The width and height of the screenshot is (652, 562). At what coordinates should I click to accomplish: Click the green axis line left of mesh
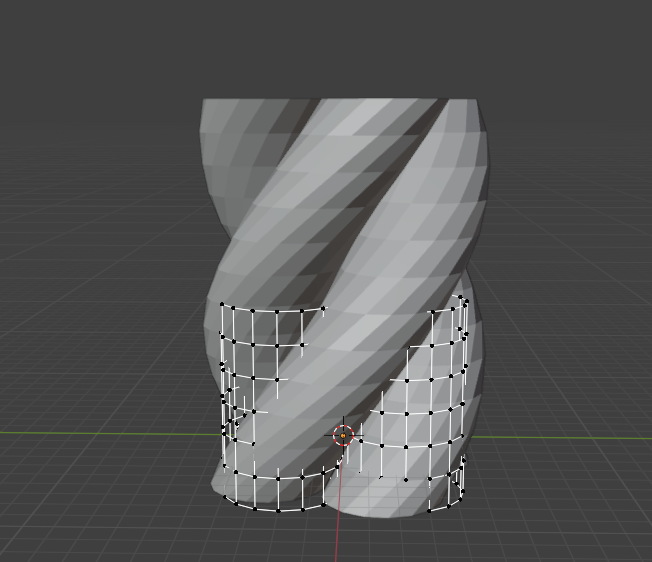[100, 433]
